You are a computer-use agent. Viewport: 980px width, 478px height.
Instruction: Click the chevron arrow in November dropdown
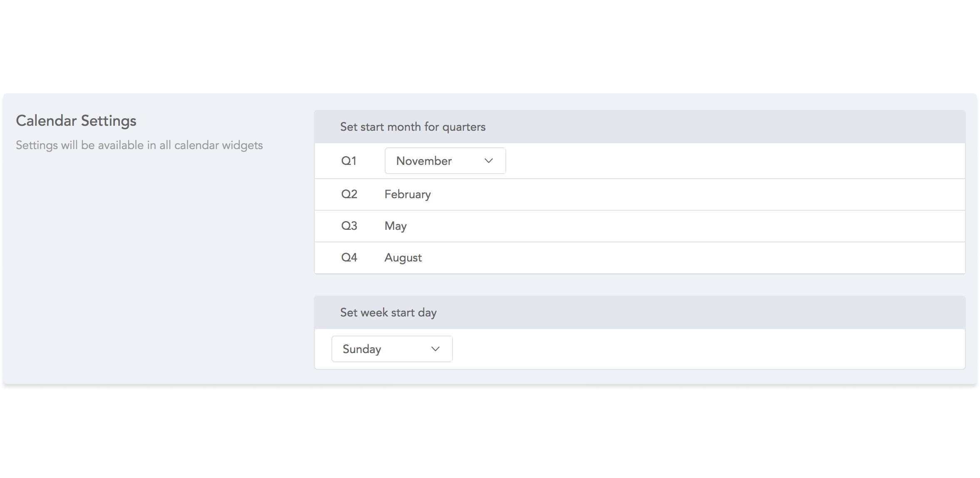tap(489, 161)
